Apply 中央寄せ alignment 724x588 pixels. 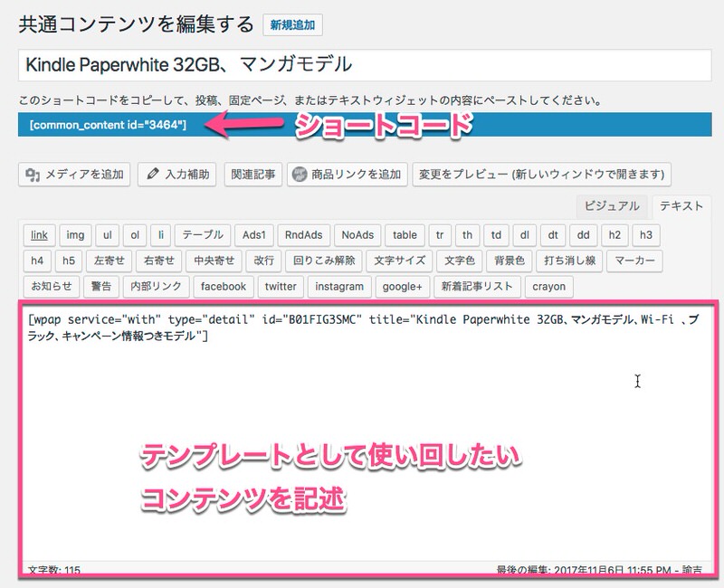(x=214, y=261)
